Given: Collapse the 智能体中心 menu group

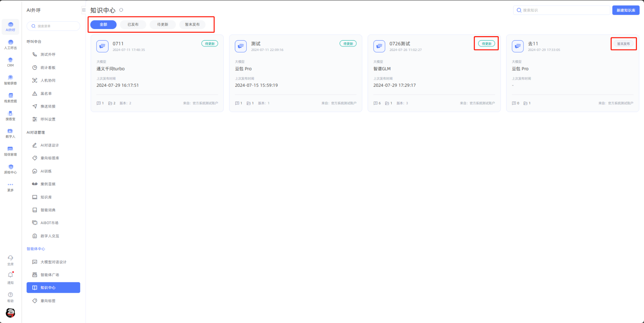Looking at the screenshot, I should click(36, 249).
